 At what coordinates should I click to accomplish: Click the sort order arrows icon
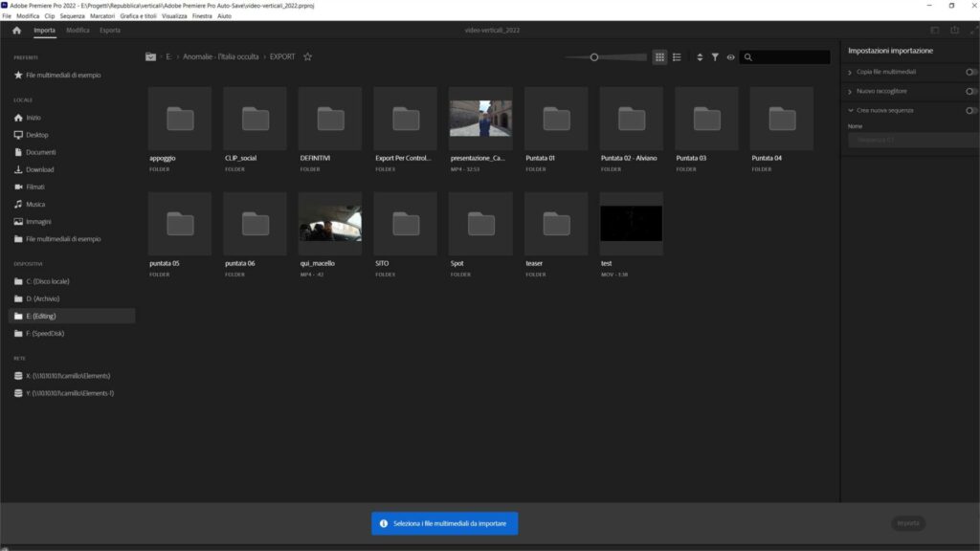[x=699, y=56]
